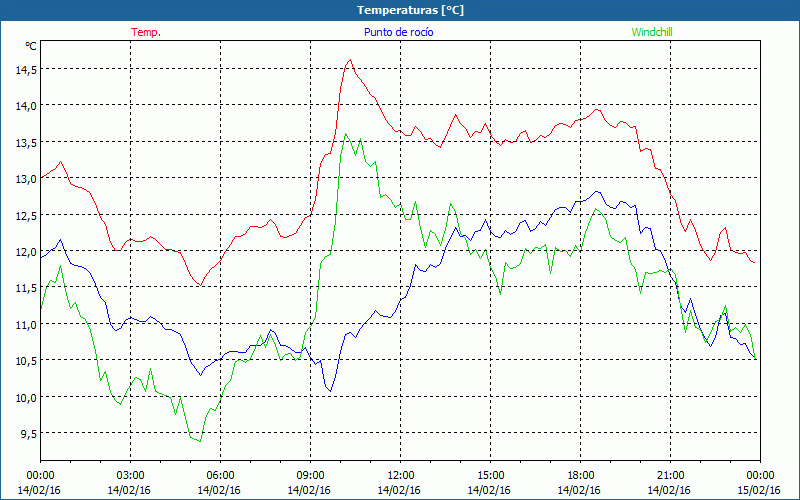The width and height of the screenshot is (800, 500).
Task: Click the 11,0 y-axis value
Action: pos(26,325)
